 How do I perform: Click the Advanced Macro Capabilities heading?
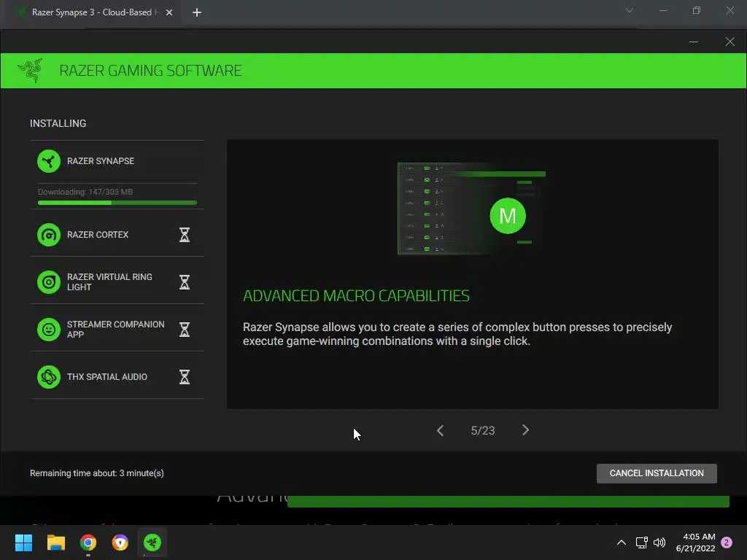point(356,296)
